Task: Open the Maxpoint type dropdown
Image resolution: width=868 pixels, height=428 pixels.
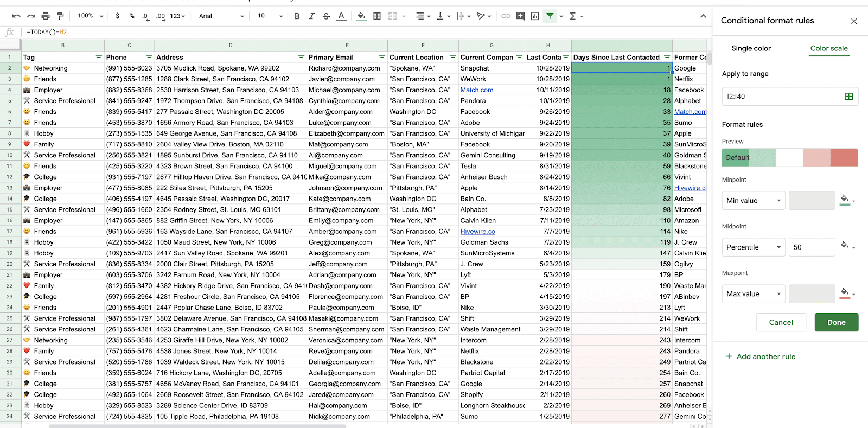Action: click(x=754, y=294)
